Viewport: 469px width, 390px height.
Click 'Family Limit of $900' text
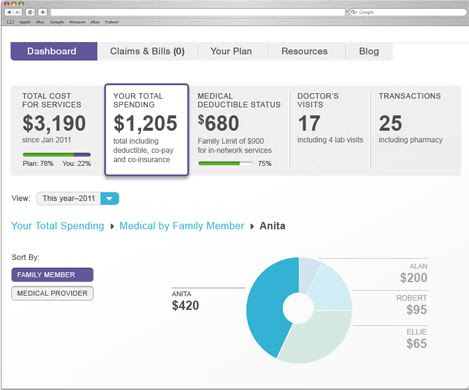231,141
